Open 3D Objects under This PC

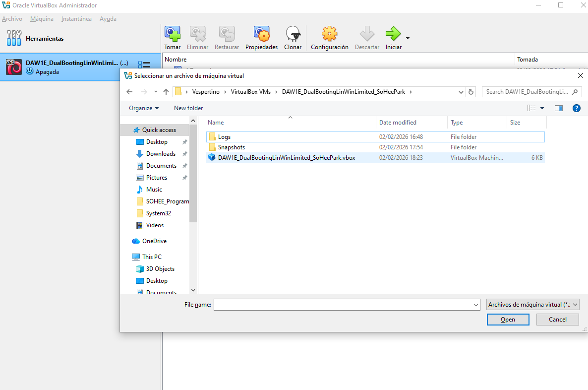click(160, 269)
